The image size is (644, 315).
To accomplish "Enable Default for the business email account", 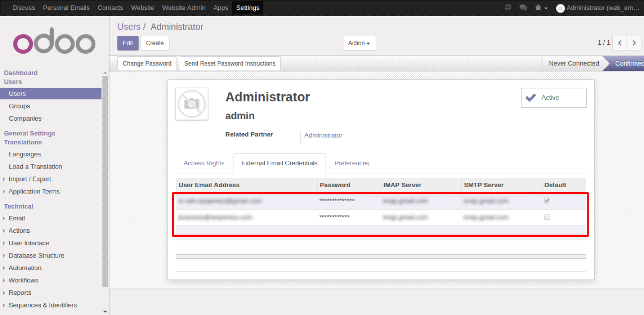I will click(547, 217).
